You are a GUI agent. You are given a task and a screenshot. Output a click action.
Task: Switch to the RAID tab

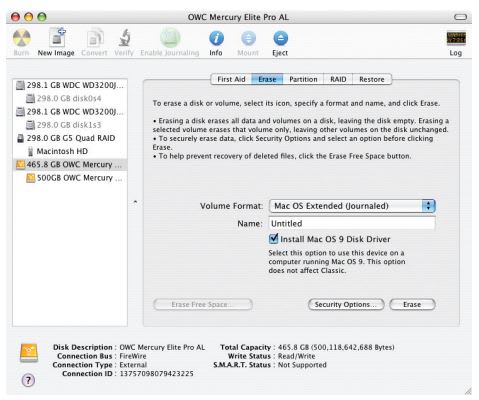(338, 79)
